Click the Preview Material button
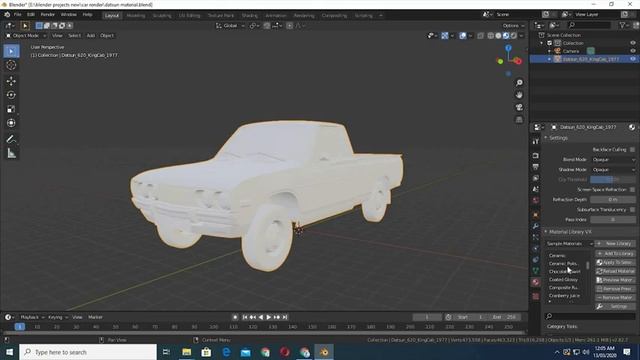Screen dimensions: 640x360 click(x=615, y=280)
